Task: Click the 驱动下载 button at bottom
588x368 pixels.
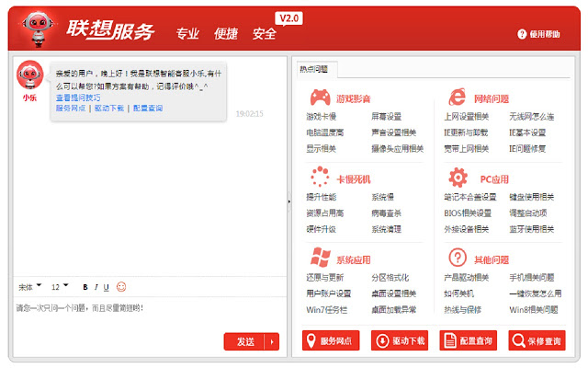Action: [400, 340]
